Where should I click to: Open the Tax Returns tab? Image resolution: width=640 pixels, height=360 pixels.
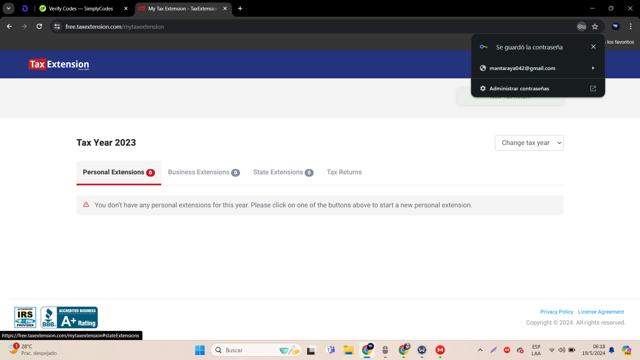344,172
